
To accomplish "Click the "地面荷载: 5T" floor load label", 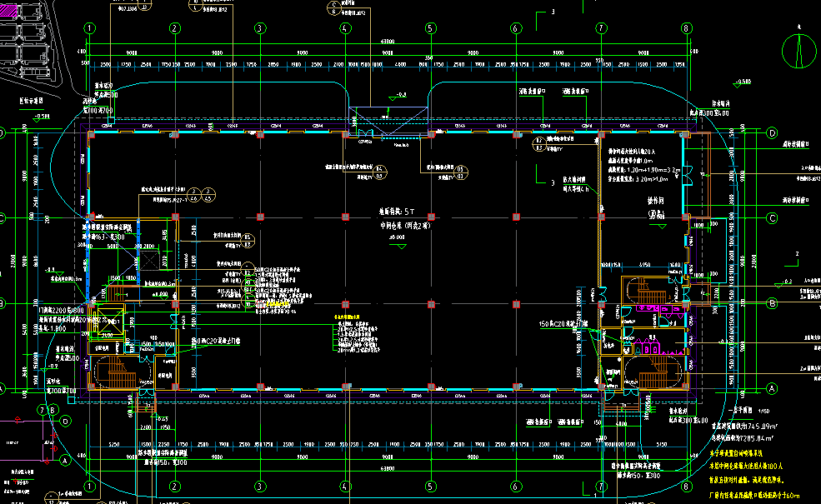I will [397, 212].
